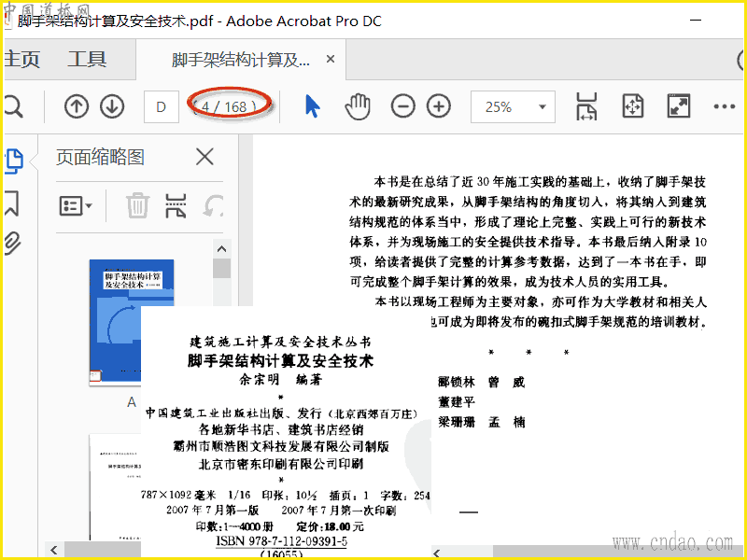The height and width of the screenshot is (560, 747).
Task: Open the page thumbnails sidebar icon
Action: click(14, 161)
